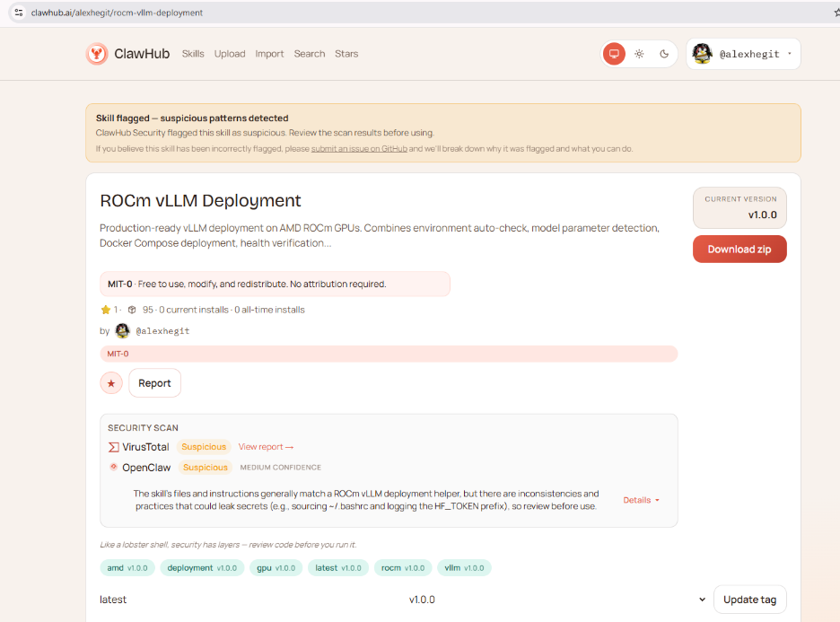Screen dimensions: 840x622
Task: Click the Report button
Action: (155, 383)
